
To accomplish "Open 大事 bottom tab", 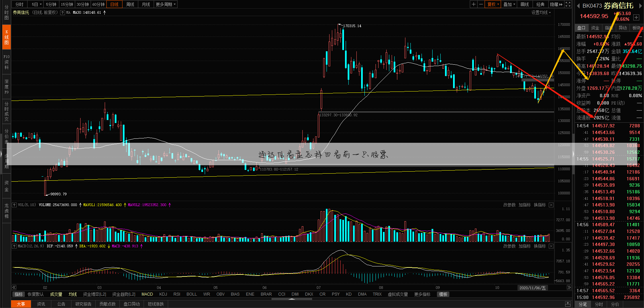I will (21, 304).
